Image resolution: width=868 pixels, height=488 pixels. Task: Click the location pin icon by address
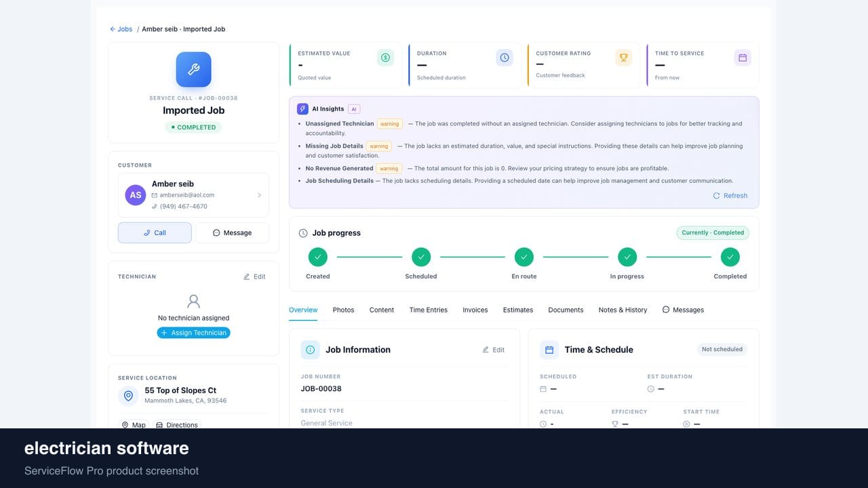coord(128,396)
